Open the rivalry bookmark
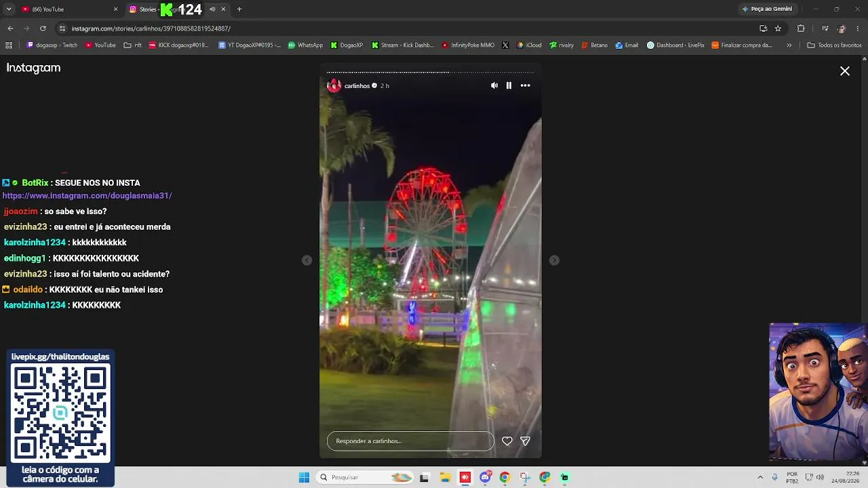868x488 pixels. point(561,45)
